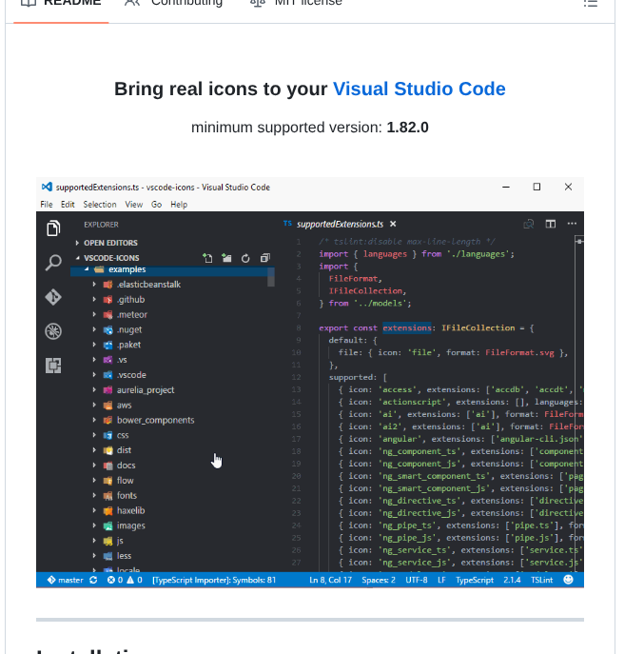This screenshot has width=644, height=654.
Task: Open the Extensions view icon
Action: [x=53, y=366]
